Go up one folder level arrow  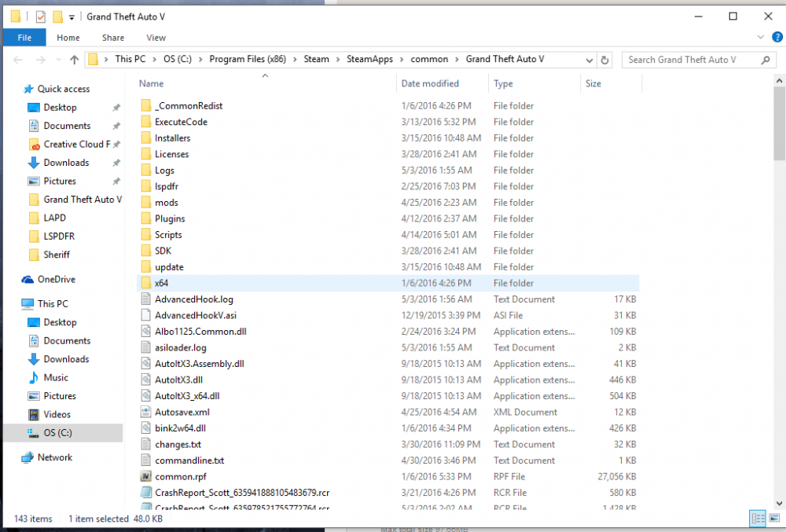coord(74,60)
